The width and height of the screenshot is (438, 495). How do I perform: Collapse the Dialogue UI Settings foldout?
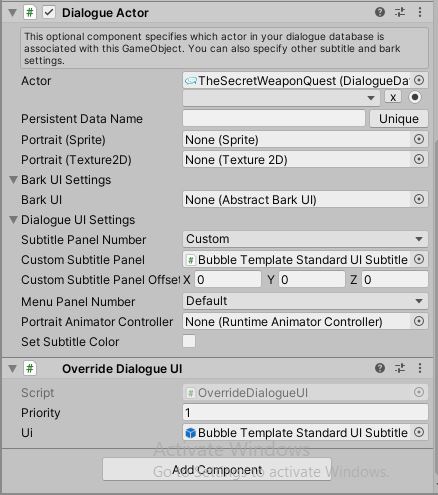[x=13, y=220]
